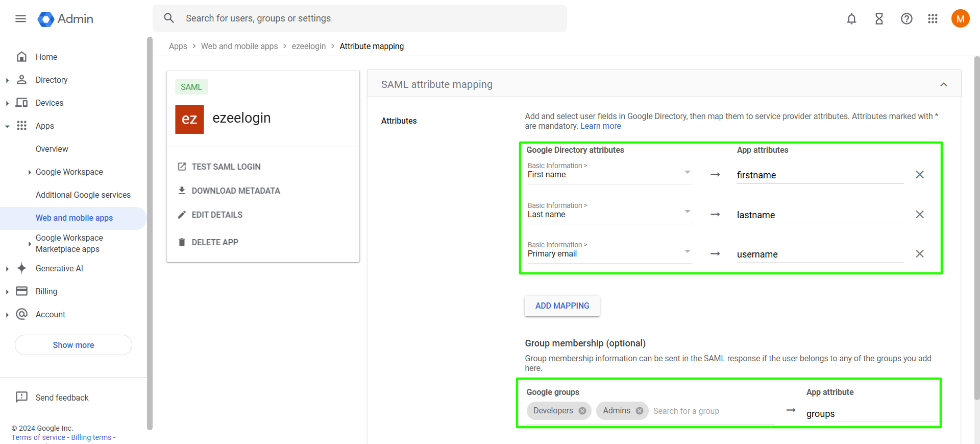
Task: Click DOWNLOAD METADATA
Action: 229,191
